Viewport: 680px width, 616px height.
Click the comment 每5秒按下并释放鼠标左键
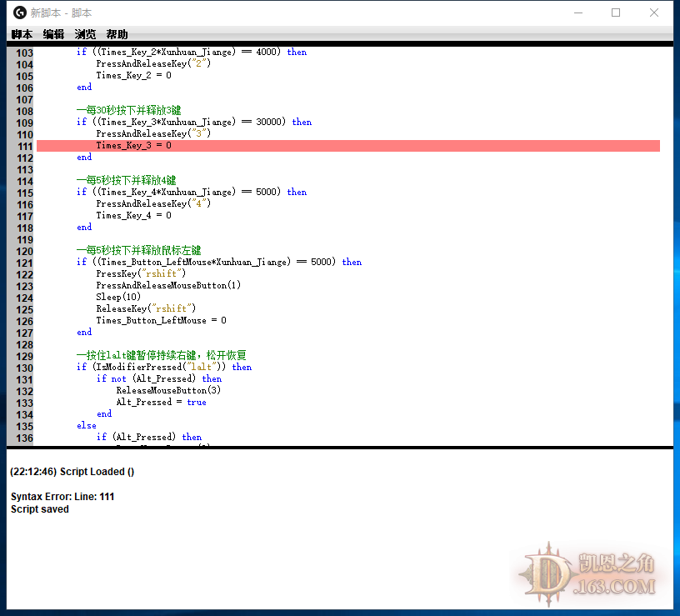tap(139, 250)
